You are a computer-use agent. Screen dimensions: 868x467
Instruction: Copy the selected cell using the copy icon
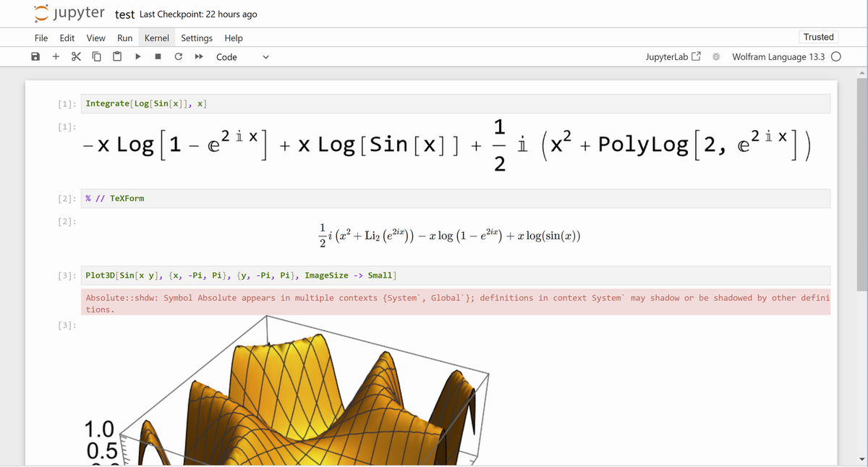(96, 56)
